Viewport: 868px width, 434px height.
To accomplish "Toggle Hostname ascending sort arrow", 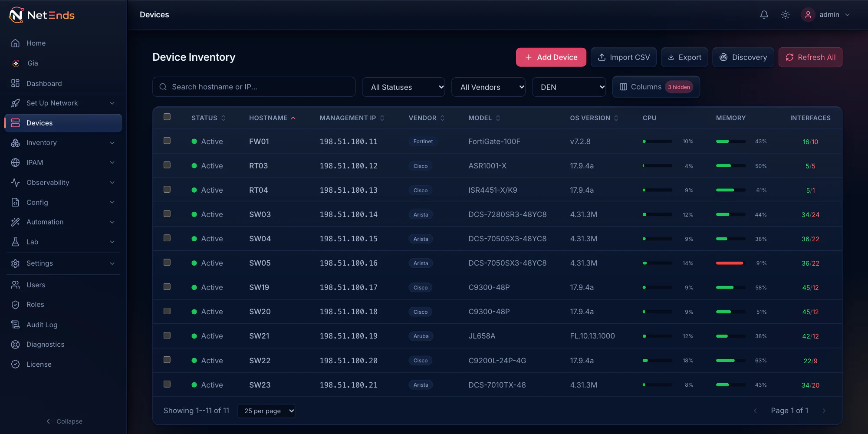I will click(x=293, y=118).
